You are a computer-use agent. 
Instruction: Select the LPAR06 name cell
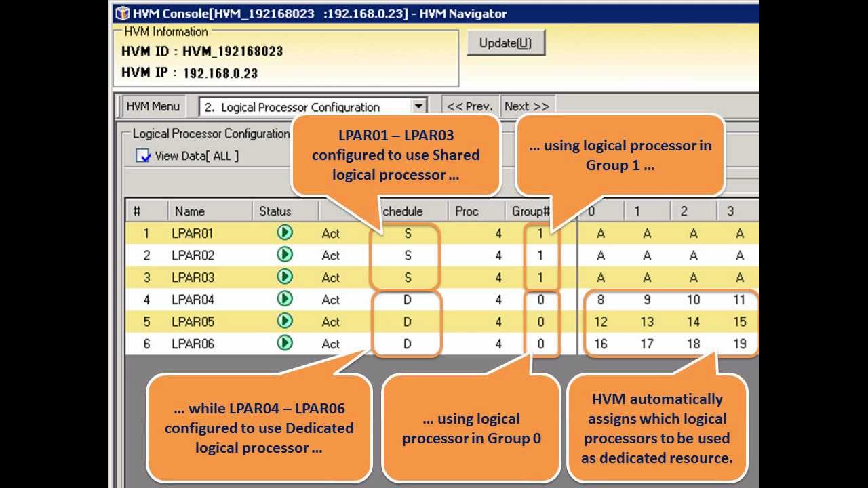pos(193,344)
